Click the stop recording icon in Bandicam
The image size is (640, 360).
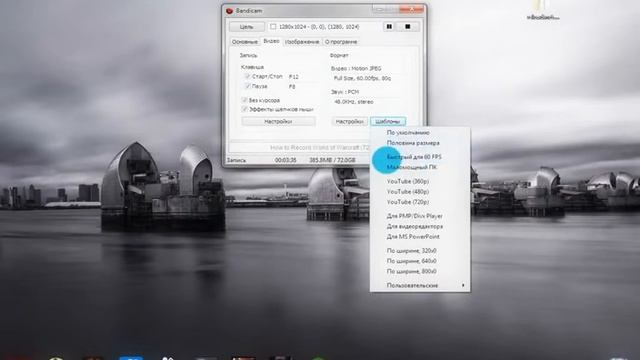[407, 27]
